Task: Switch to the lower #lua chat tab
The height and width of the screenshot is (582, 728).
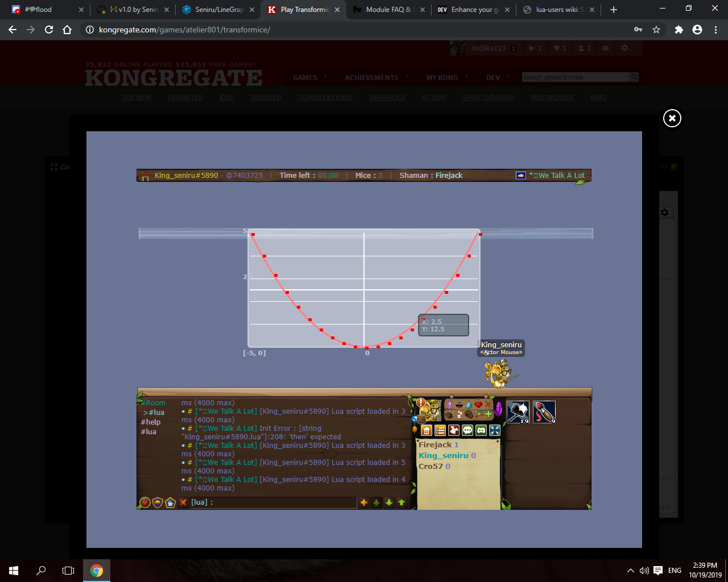Action: coord(148,432)
